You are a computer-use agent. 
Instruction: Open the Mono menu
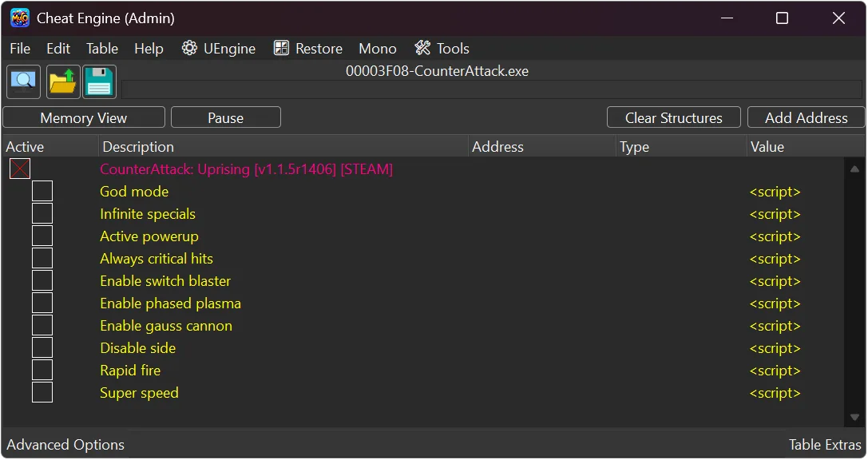[378, 49]
